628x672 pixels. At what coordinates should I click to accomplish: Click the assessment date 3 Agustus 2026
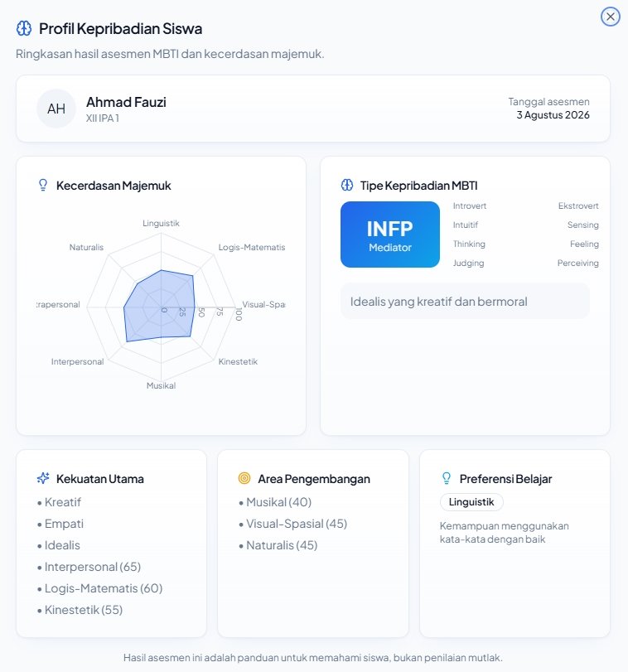(553, 115)
